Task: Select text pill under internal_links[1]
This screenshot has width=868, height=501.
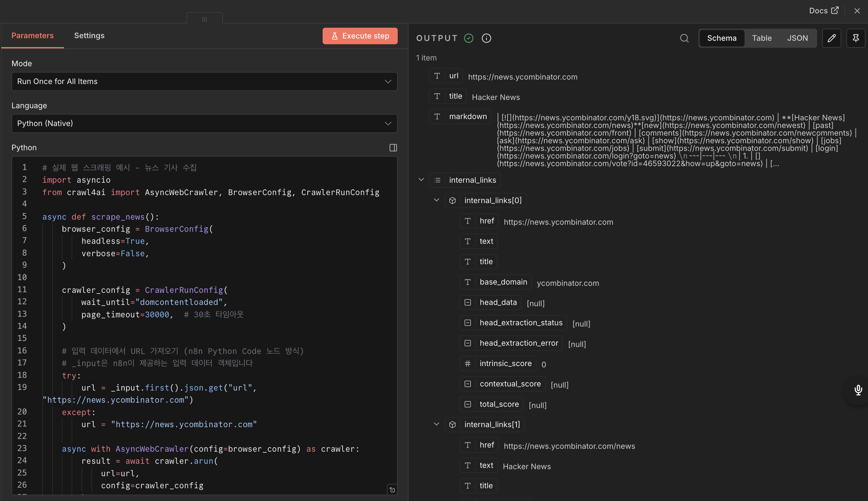Action: click(479, 465)
